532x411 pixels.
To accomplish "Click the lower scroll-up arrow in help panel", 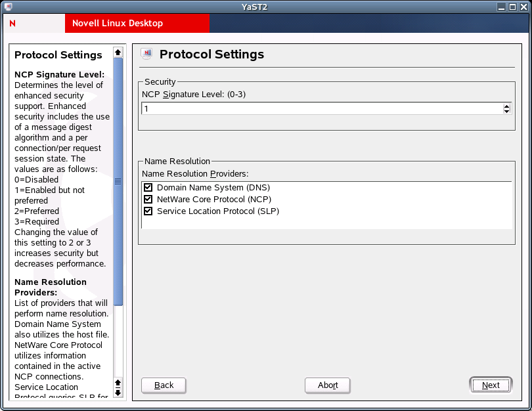I will (118, 383).
